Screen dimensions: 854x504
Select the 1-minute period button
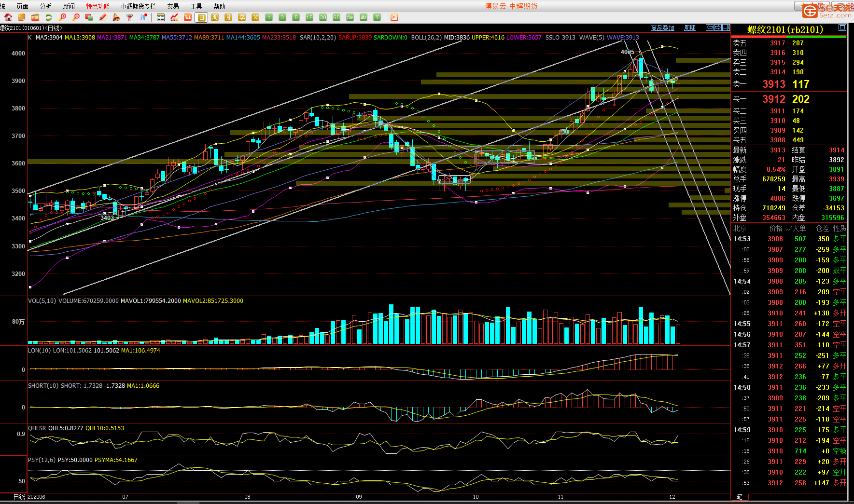(269, 17)
